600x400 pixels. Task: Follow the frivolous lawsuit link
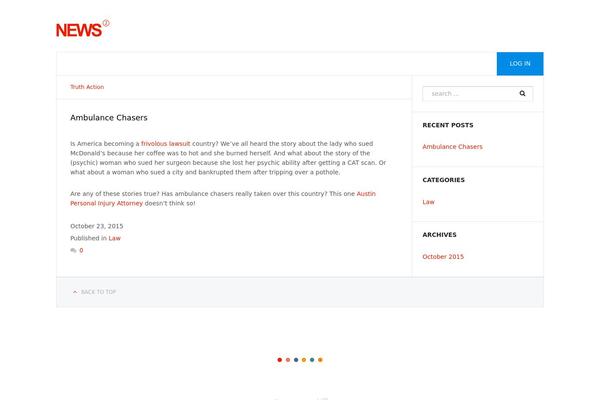point(165,144)
